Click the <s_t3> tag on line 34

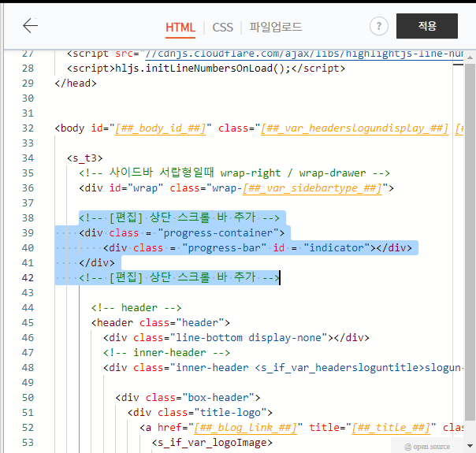point(84,158)
